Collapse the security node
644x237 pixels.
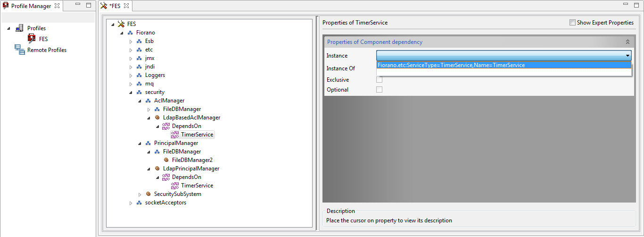131,93
